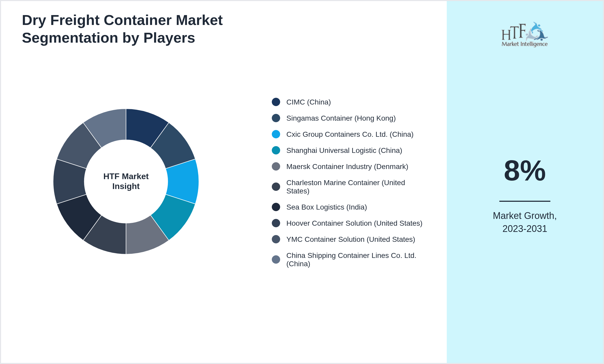The height and width of the screenshot is (364, 604).
Task: Select the Hoover Container Solution label
Action: 354,223
